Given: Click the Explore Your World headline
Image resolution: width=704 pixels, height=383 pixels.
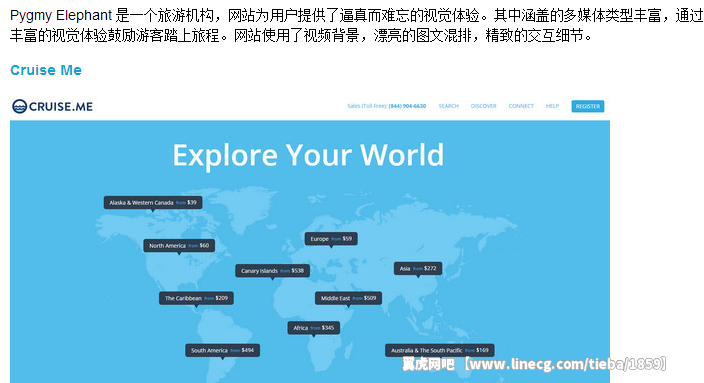Looking at the screenshot, I should [308, 155].
